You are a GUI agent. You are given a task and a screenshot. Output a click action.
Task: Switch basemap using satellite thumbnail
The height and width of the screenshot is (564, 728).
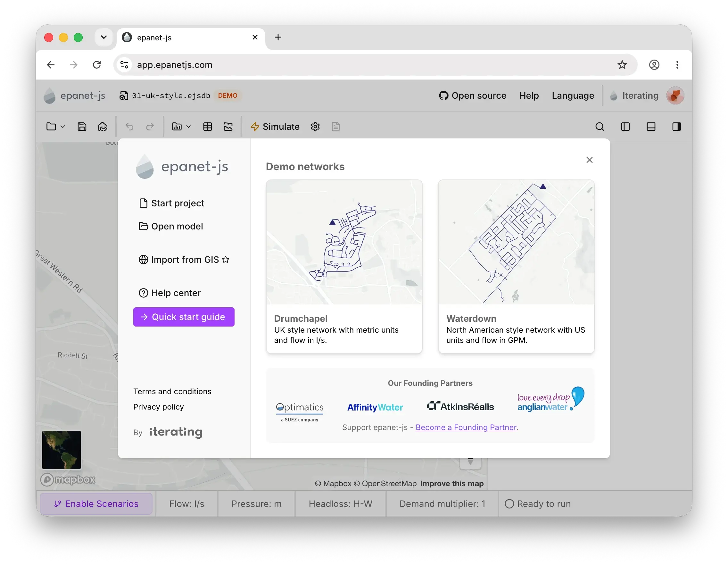61,450
